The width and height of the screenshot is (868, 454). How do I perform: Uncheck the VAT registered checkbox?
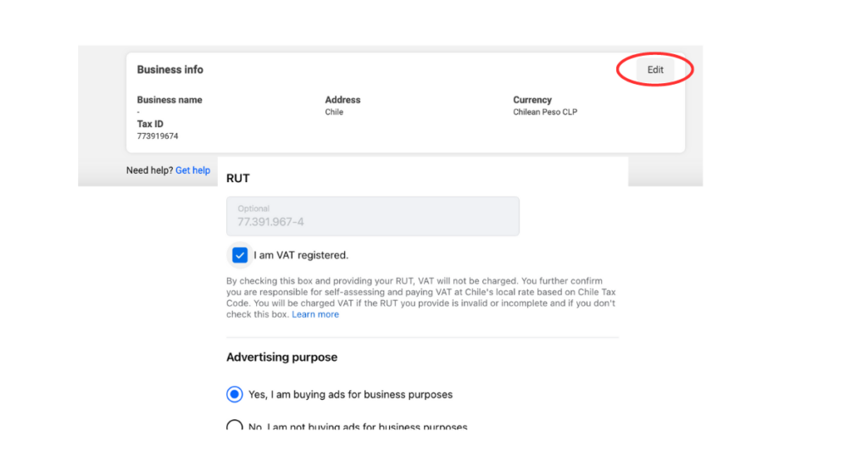tap(240, 255)
